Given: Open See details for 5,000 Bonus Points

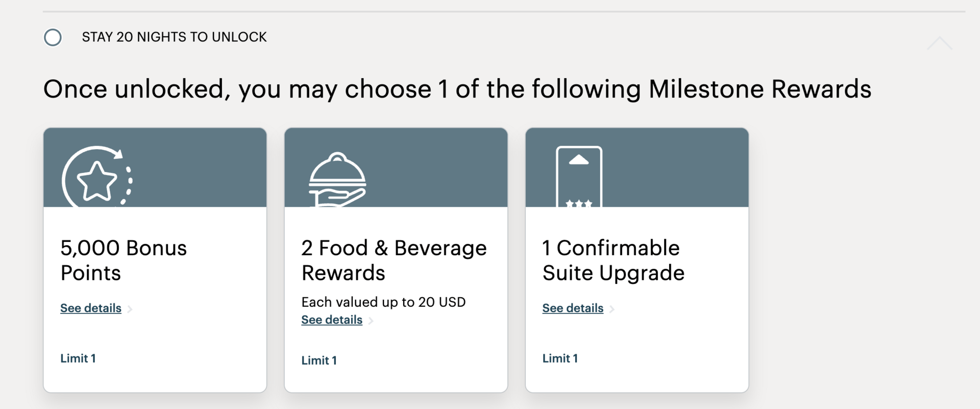Looking at the screenshot, I should [x=90, y=308].
